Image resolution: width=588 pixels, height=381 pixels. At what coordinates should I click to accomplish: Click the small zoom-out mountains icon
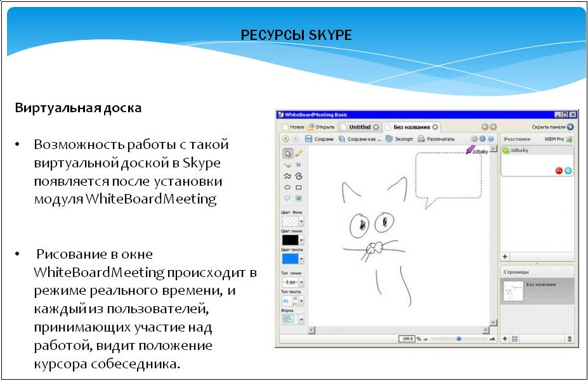pos(426,339)
